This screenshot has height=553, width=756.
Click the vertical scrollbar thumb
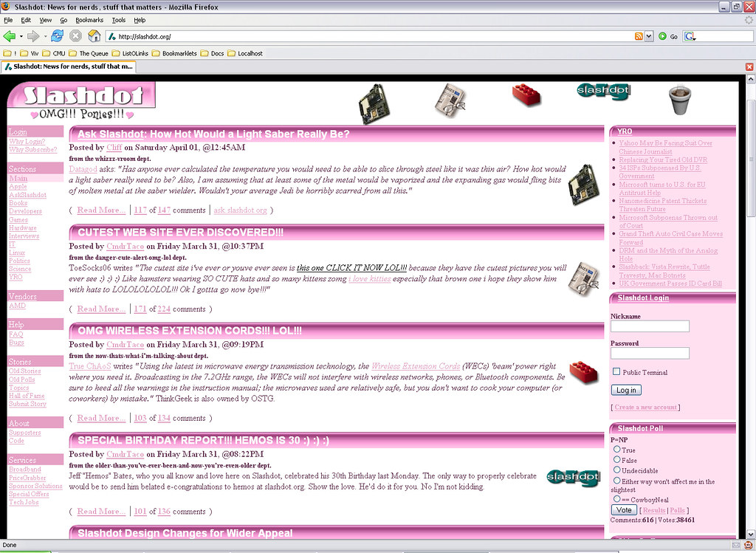[x=751, y=159]
